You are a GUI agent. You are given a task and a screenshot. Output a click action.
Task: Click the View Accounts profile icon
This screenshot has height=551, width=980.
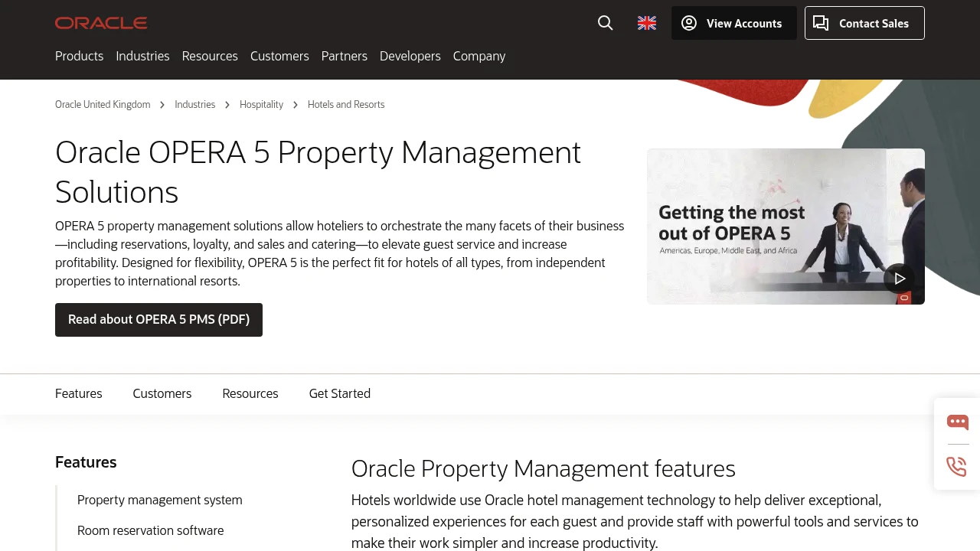click(688, 23)
